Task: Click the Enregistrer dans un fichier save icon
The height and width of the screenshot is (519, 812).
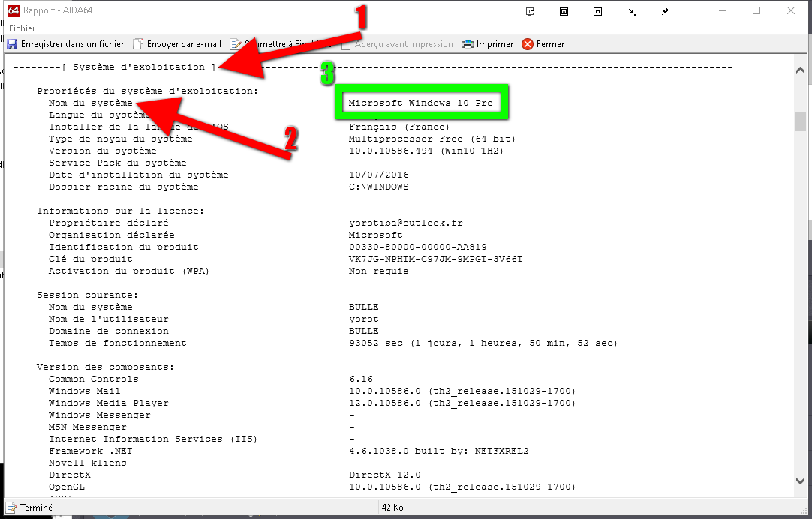Action: [12, 44]
